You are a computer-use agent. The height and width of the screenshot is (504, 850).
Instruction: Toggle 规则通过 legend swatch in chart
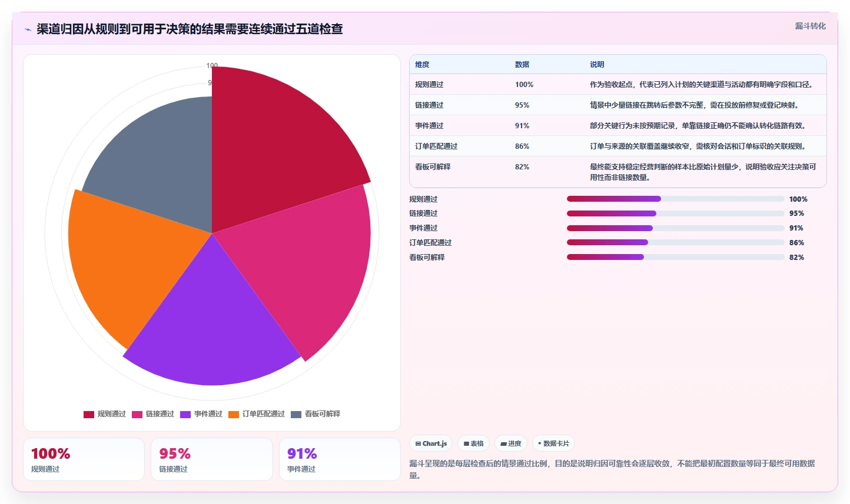[89, 414]
